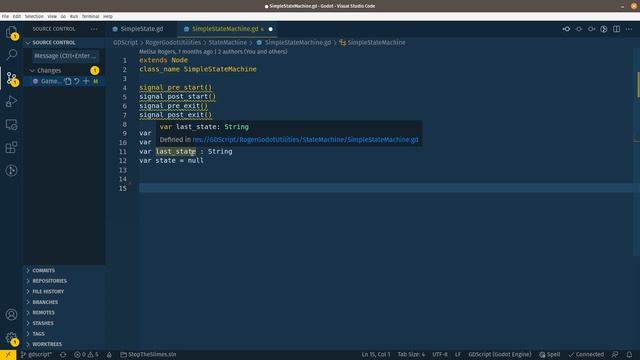Change UTF-8 file encoding
The image size is (640, 360).
(440, 355)
